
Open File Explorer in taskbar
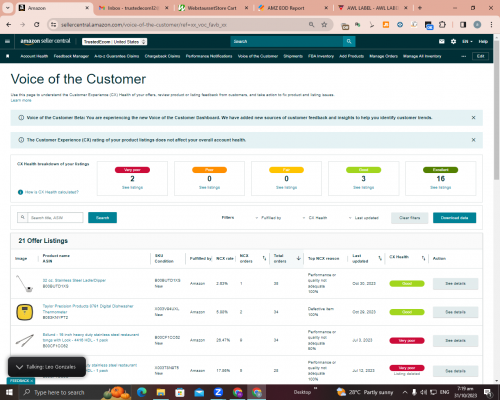161,392
